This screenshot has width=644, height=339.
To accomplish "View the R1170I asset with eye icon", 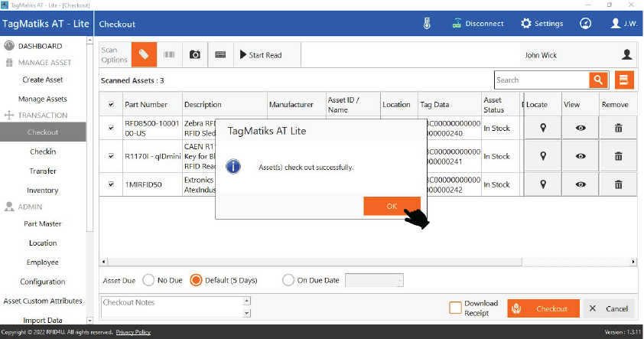I will pyautogui.click(x=581, y=156).
